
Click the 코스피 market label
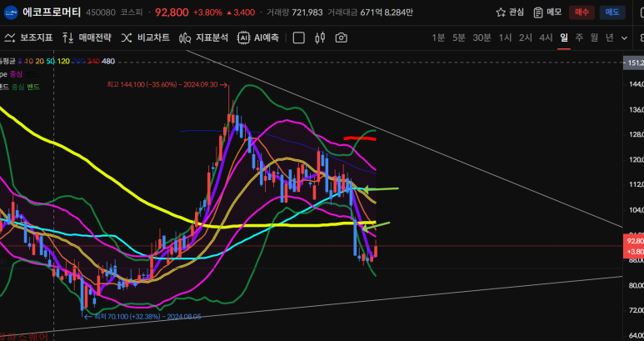[x=132, y=13]
